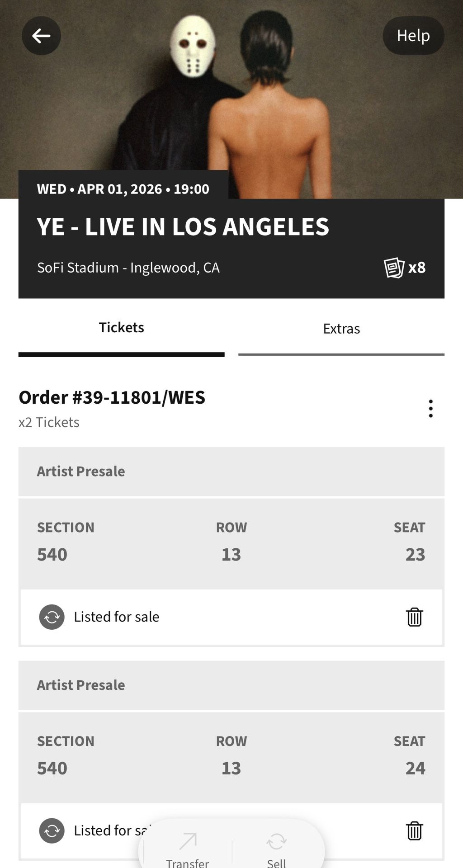
Task: Delete the listing for seat 24
Action: 414,831
